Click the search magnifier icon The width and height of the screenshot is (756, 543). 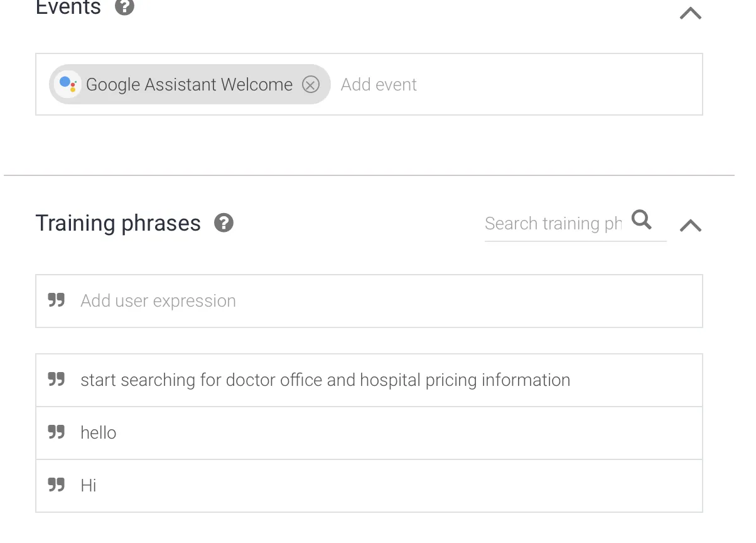pyautogui.click(x=642, y=220)
